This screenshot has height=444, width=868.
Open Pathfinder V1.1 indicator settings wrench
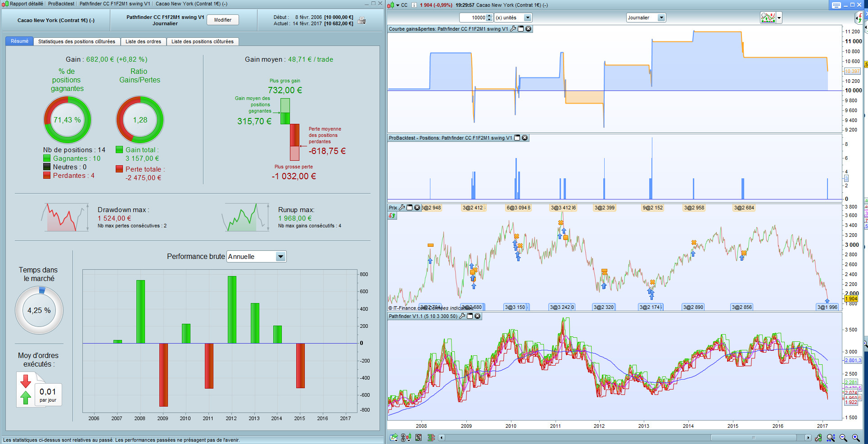462,316
